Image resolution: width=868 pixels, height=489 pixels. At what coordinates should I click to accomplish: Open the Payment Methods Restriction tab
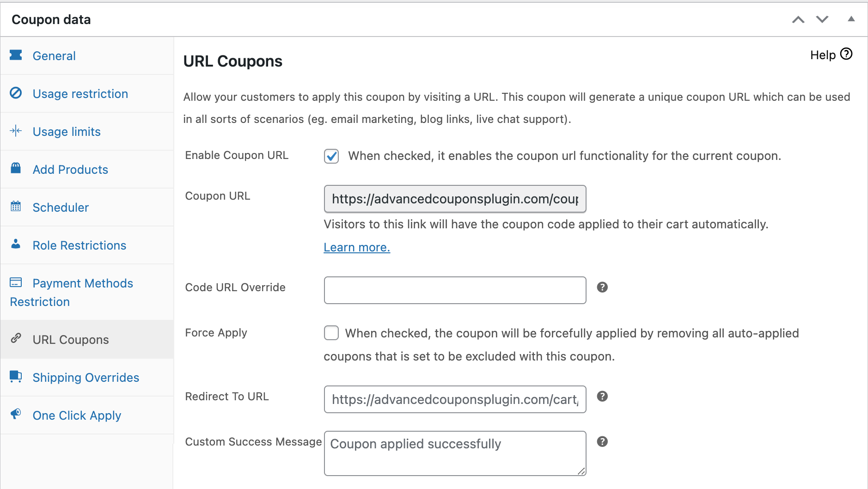pos(82,283)
